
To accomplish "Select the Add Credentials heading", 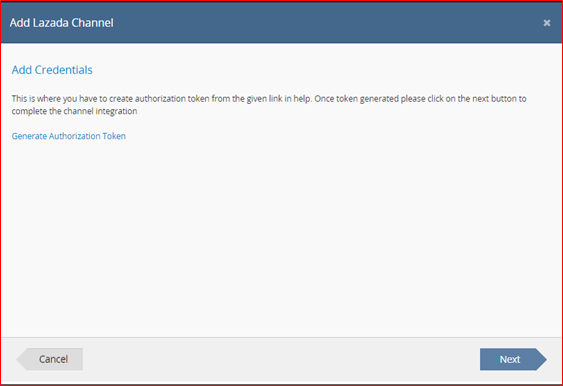I will 52,70.
